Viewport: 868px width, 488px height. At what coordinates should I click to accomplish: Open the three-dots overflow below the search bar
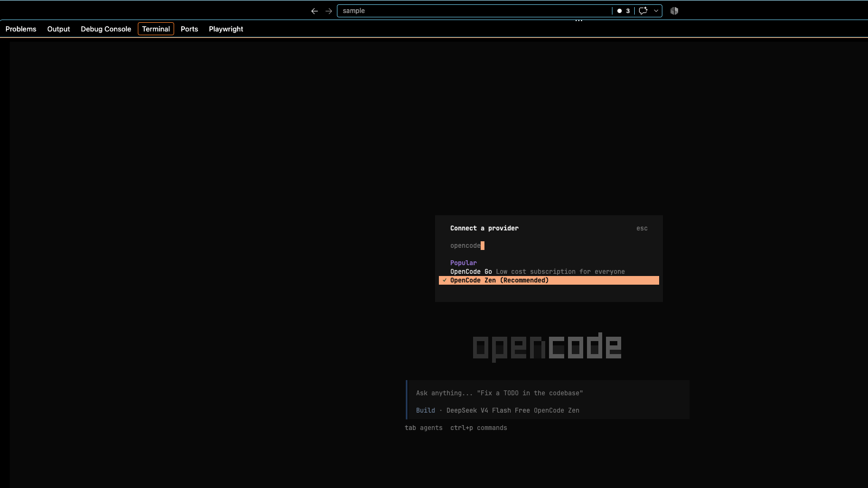pyautogui.click(x=579, y=21)
